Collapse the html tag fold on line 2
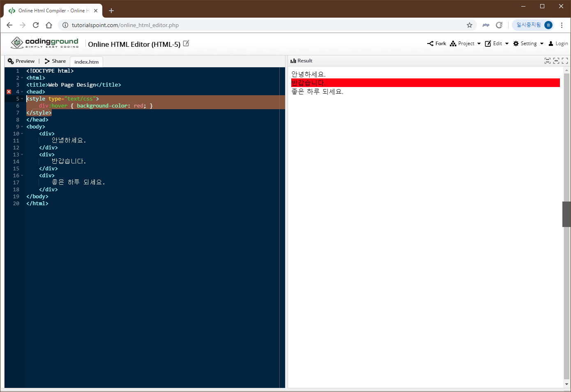This screenshot has width=571, height=392. click(22, 78)
